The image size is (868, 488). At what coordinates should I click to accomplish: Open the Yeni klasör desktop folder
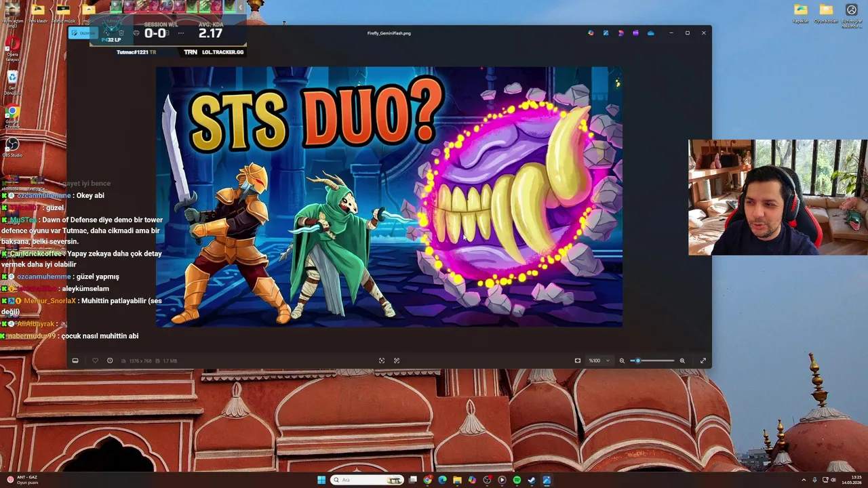38,13
